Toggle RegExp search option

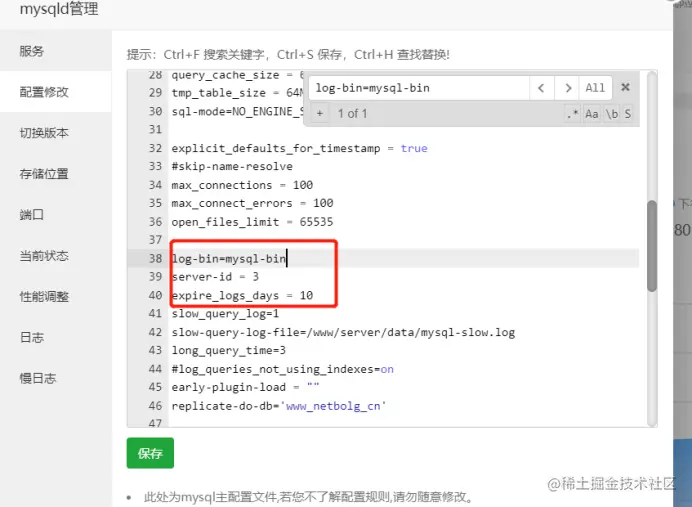[572, 114]
